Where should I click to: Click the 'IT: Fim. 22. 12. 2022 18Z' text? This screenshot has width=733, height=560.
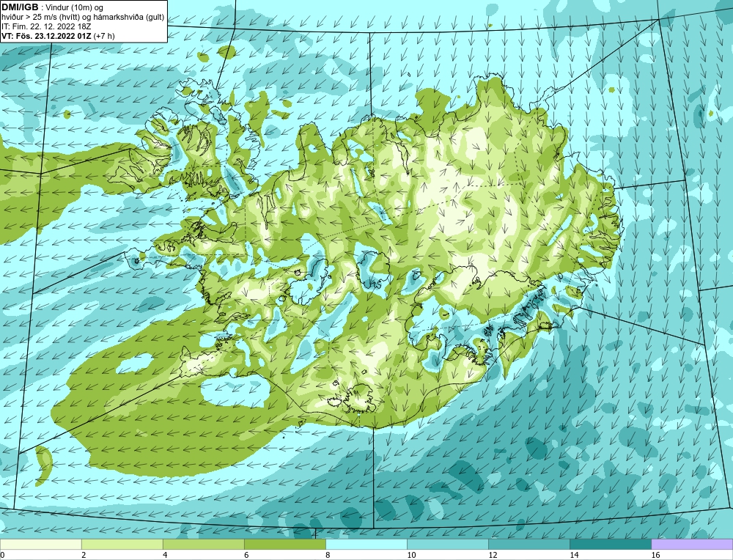point(45,26)
